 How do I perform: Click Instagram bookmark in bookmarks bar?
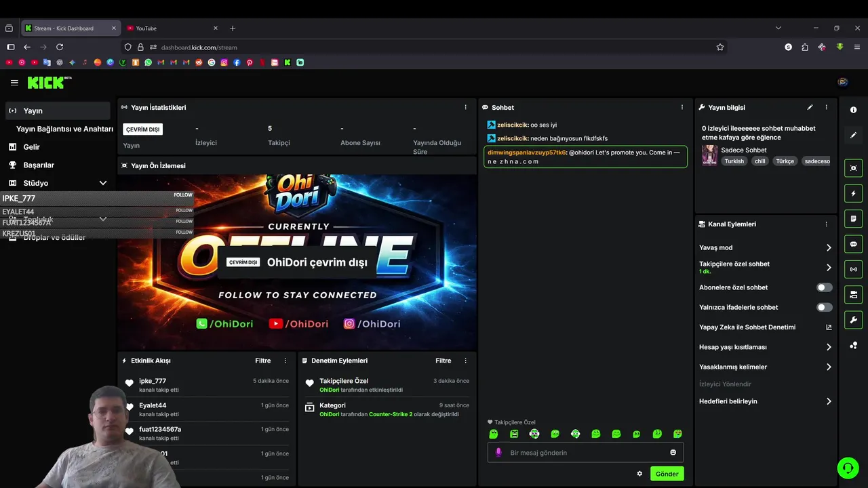tap(224, 62)
